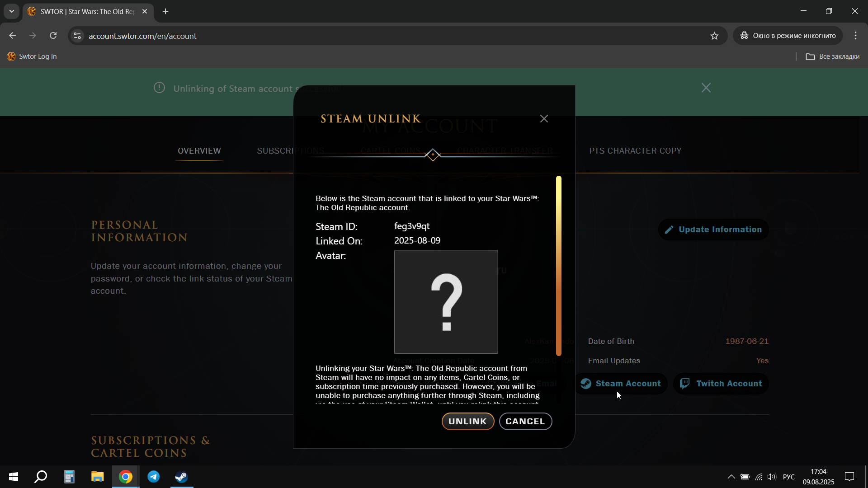The width and height of the screenshot is (868, 488).
Task: Click the info icon in the notification banner
Action: coord(159,88)
